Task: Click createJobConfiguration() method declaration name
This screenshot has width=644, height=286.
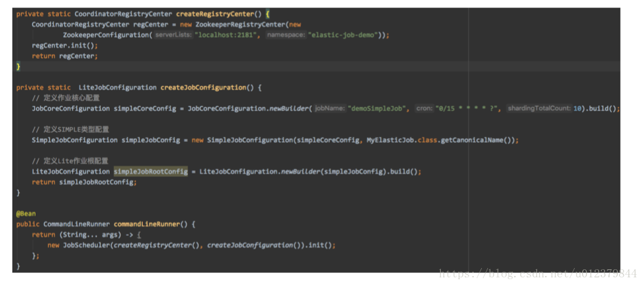Action: (x=203, y=87)
